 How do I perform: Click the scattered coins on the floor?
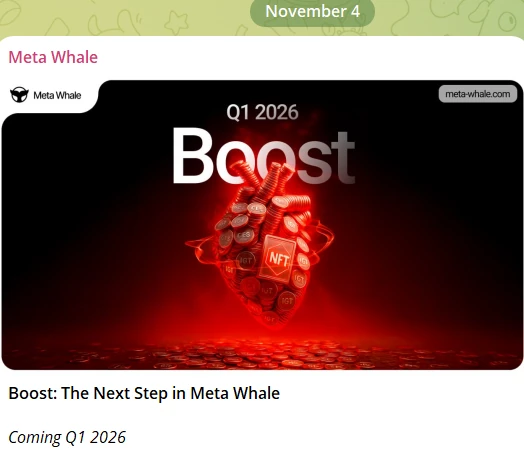click(262, 356)
